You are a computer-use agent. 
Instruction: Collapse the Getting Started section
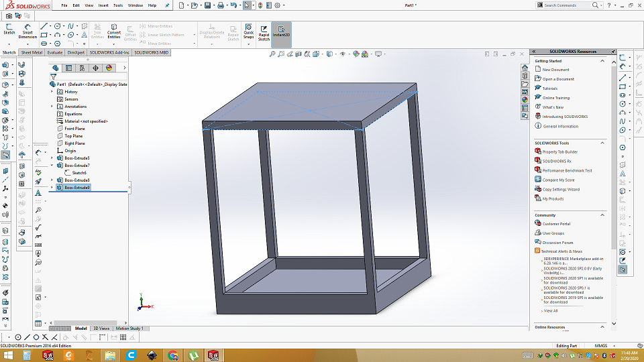click(x=602, y=61)
